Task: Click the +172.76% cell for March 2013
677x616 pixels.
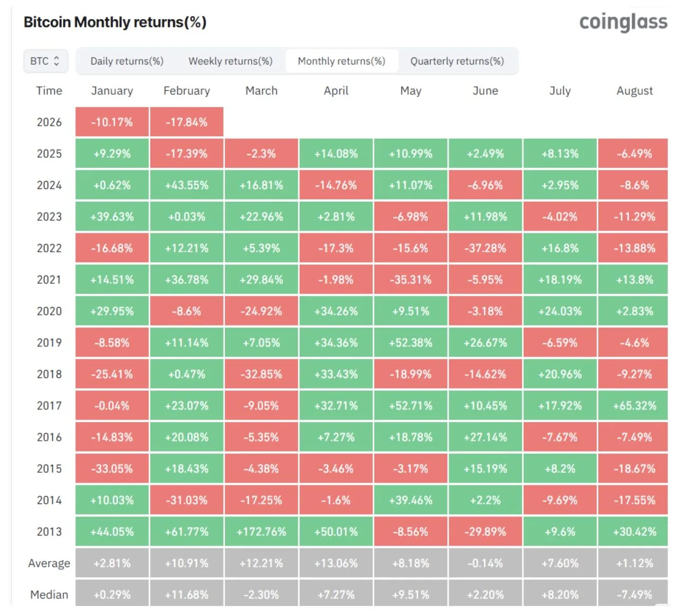Action: coord(261,531)
